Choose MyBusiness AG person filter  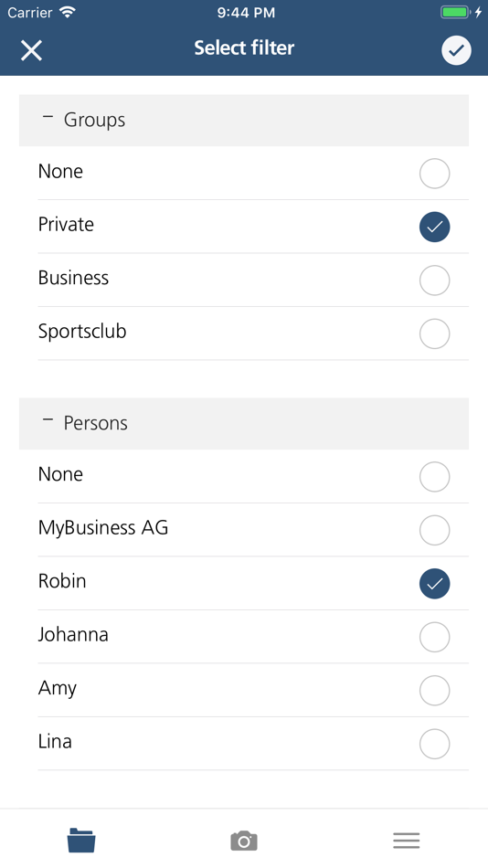tap(435, 530)
